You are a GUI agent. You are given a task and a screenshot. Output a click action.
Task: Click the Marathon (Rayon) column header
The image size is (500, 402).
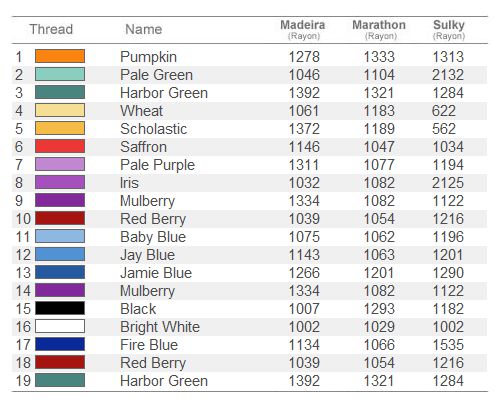(x=379, y=30)
